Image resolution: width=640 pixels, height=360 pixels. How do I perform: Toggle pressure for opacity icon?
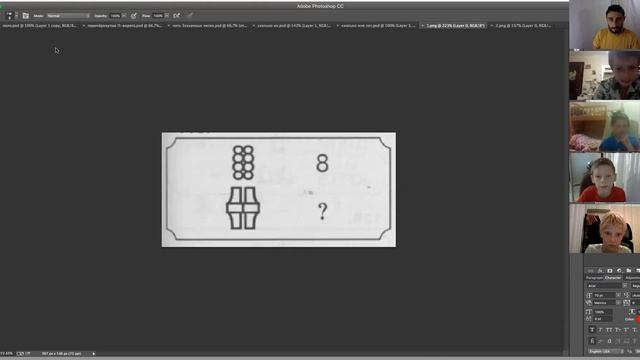(x=133, y=16)
